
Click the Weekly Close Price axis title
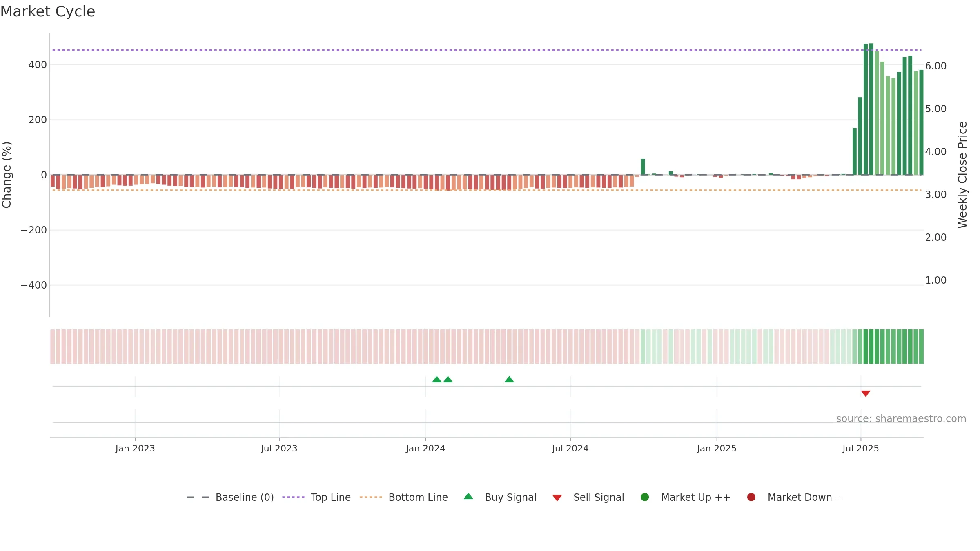(963, 175)
